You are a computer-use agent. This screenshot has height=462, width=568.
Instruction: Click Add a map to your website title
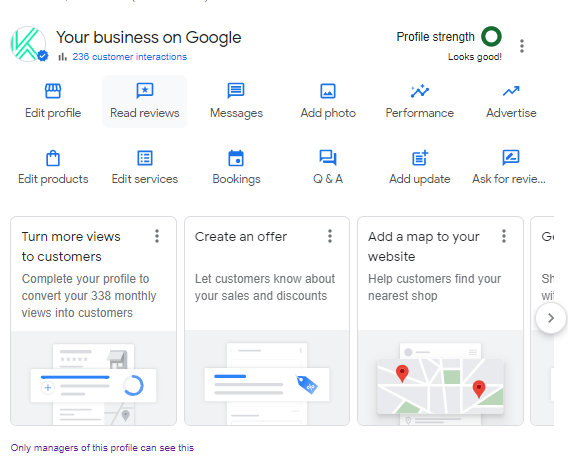pyautogui.click(x=423, y=246)
